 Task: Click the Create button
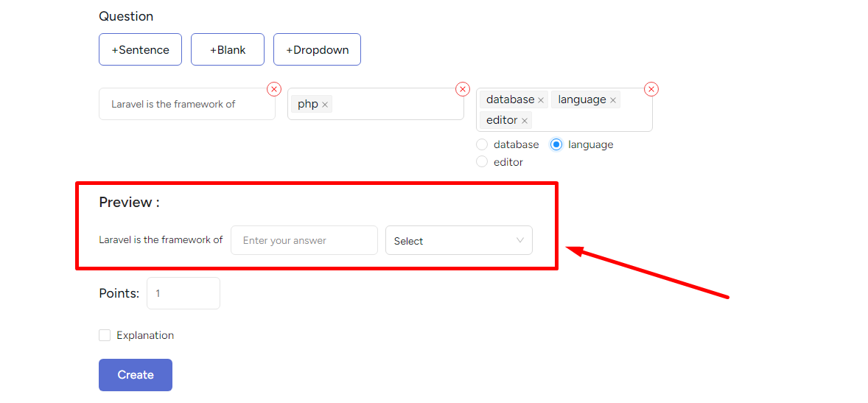136,375
